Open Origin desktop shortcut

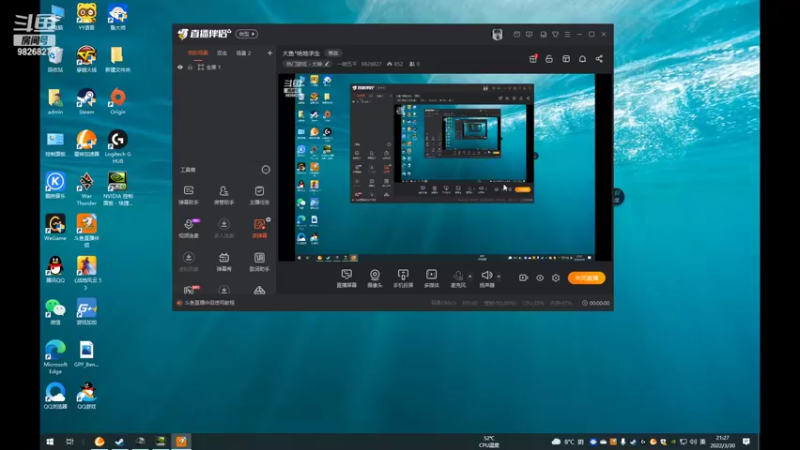(x=118, y=101)
